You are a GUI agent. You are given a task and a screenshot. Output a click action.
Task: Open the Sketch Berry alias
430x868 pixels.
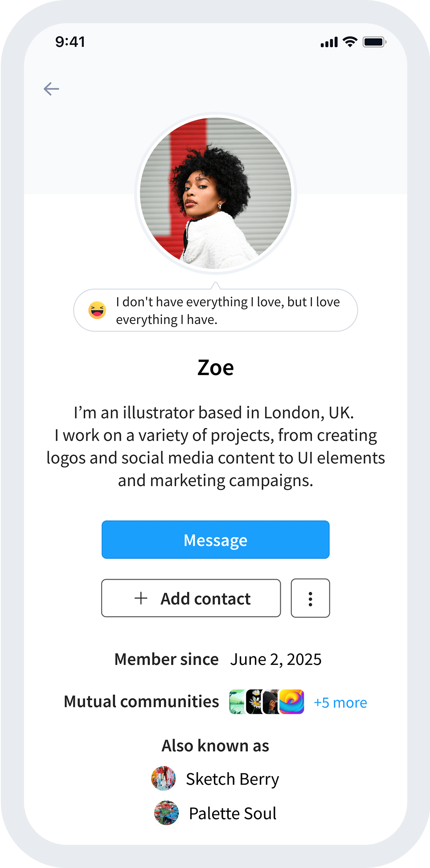[232, 779]
